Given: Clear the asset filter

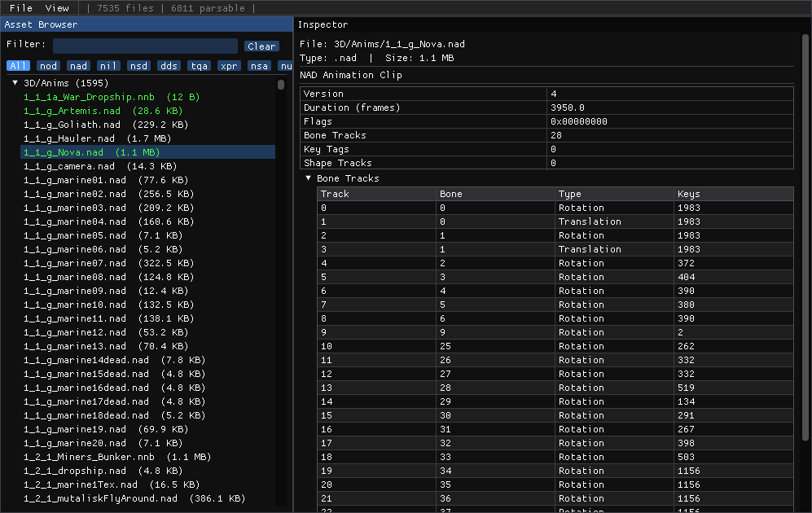Looking at the screenshot, I should pos(261,46).
